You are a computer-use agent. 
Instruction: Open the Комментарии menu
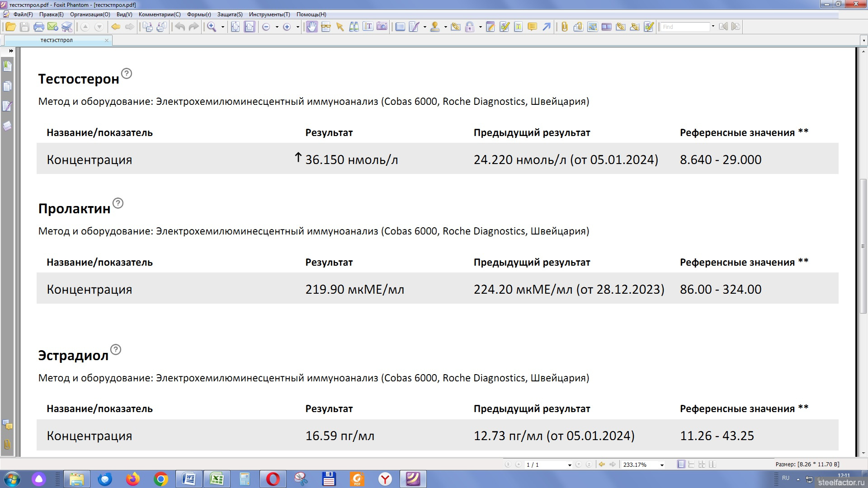click(x=159, y=14)
